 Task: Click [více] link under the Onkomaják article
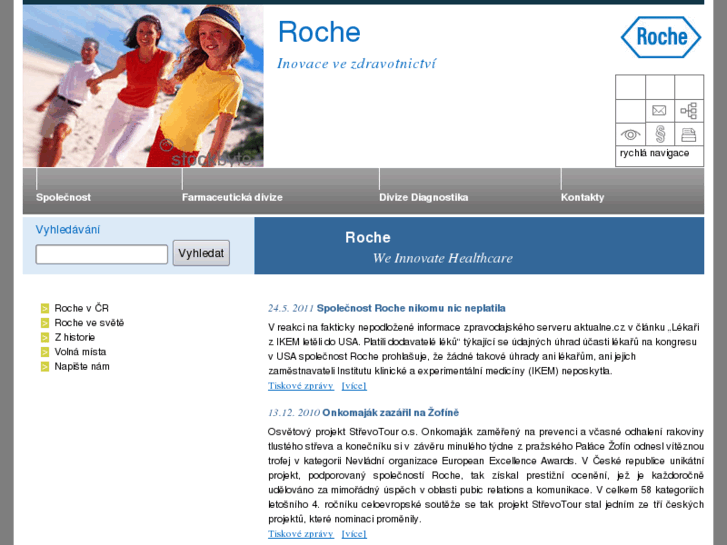pos(354,534)
